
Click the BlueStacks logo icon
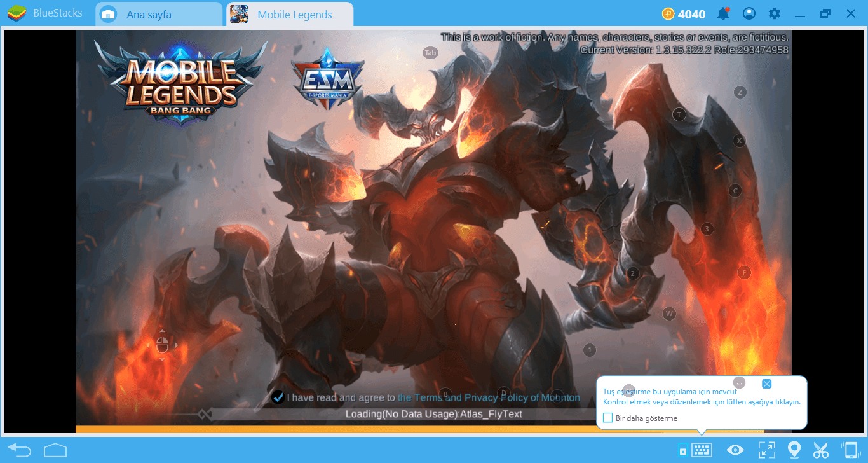click(17, 13)
